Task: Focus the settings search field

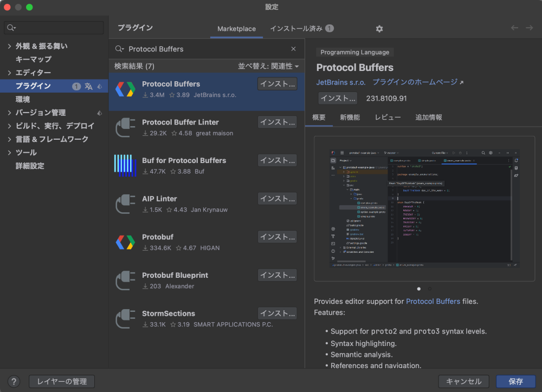Action: point(54,28)
